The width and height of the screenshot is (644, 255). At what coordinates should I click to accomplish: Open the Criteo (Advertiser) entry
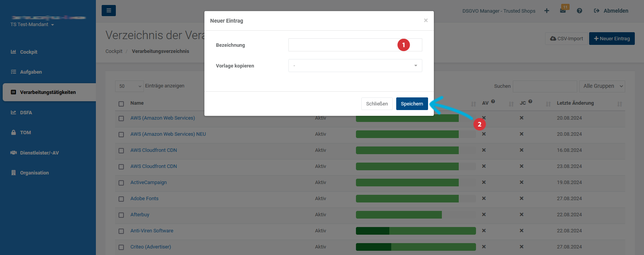tap(151, 247)
